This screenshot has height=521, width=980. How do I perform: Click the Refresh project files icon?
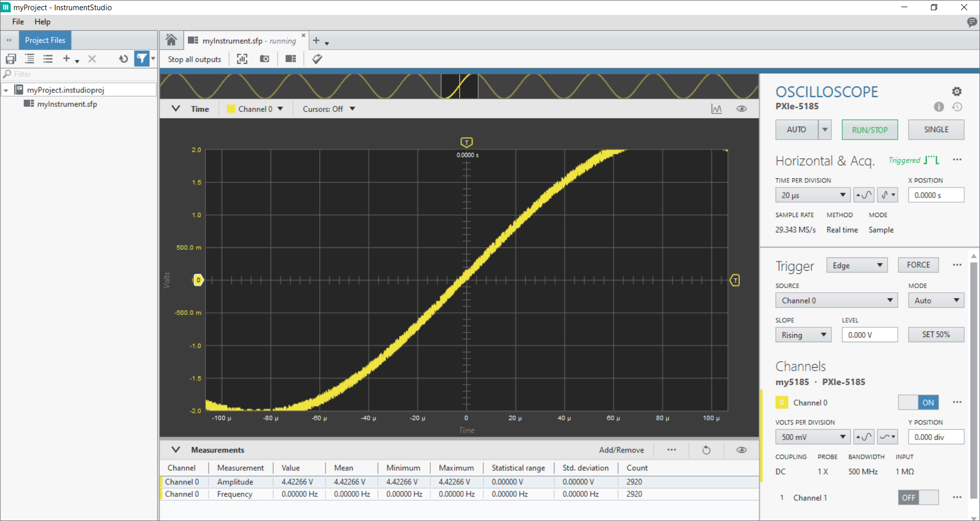click(123, 59)
